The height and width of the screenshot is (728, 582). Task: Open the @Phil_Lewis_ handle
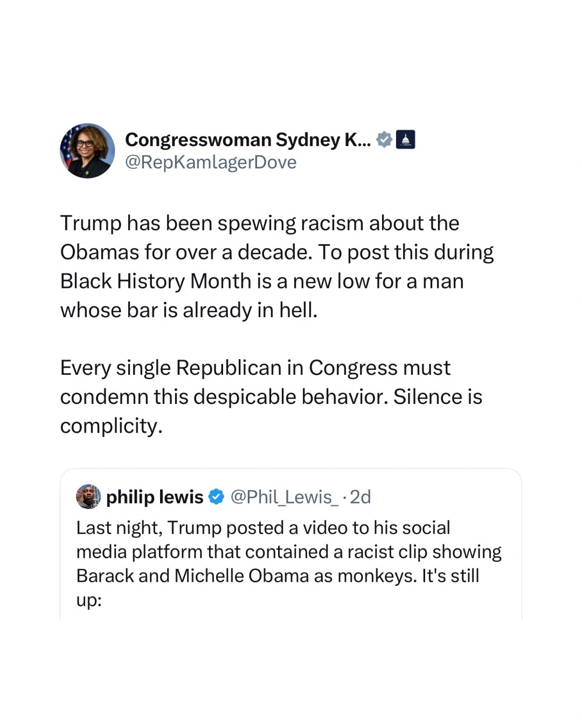pos(284,497)
